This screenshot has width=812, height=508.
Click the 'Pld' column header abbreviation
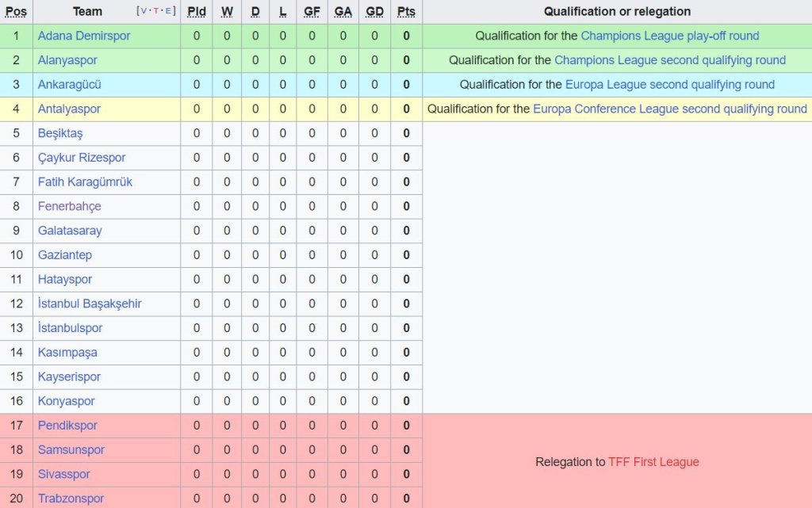(x=197, y=12)
